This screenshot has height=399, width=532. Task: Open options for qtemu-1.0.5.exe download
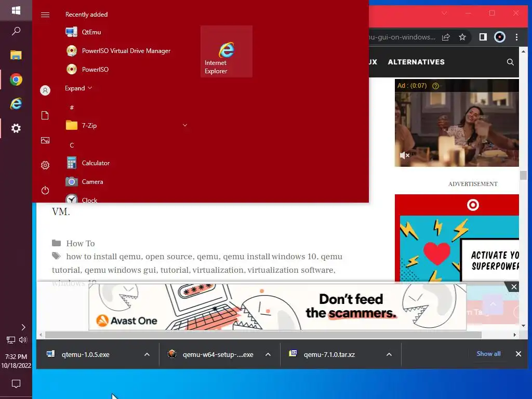(x=147, y=354)
